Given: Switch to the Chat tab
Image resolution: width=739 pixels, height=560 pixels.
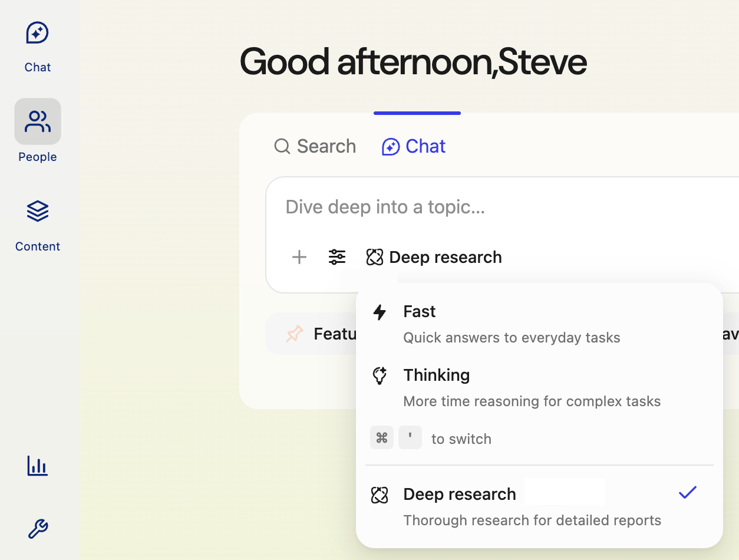Looking at the screenshot, I should click(x=414, y=146).
